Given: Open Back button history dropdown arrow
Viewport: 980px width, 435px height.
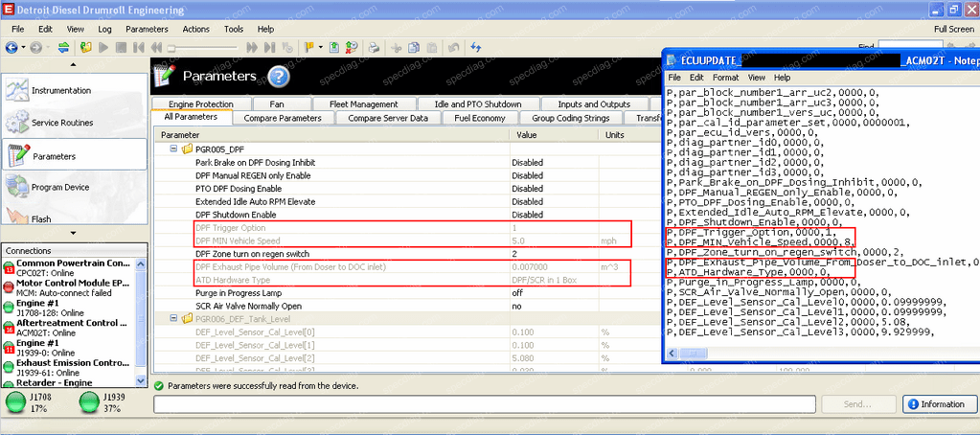Looking at the screenshot, I should (24, 47).
